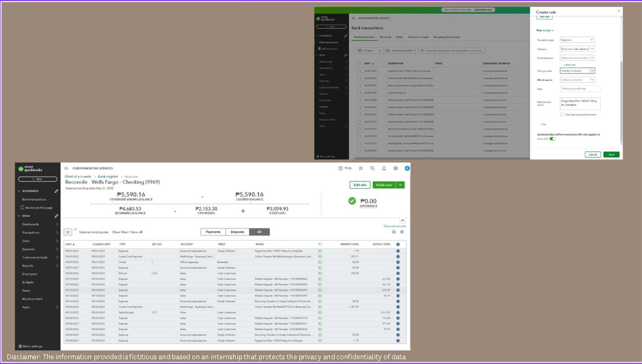Save the new rule
The image size is (642, 364).
pos(611,154)
